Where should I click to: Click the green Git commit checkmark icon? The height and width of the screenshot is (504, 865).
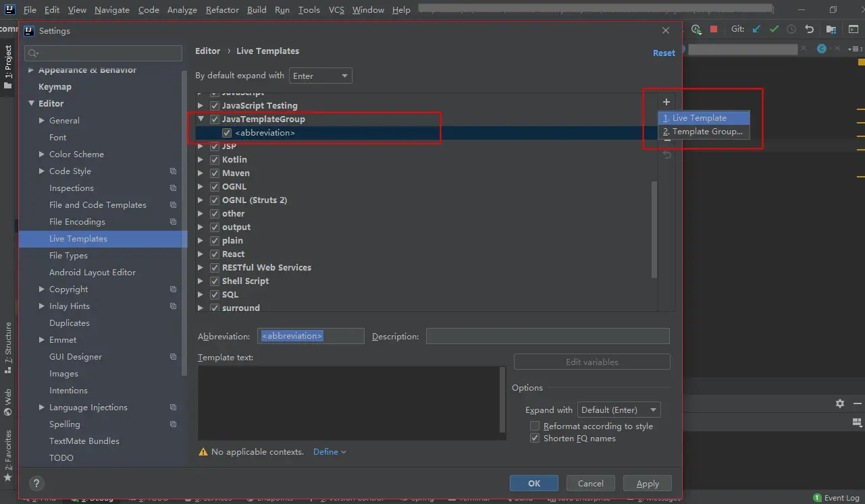(774, 29)
